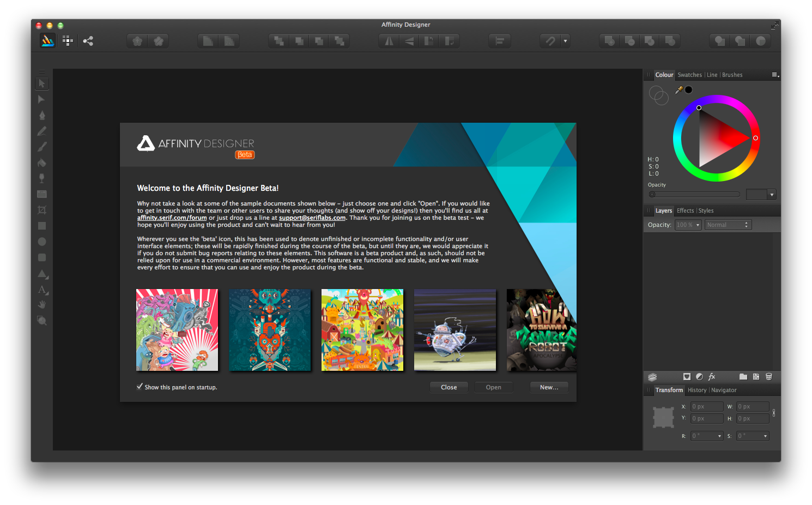Viewport: 812px width, 505px height.
Task: Click the Flip Horizontal toolbar icon
Action: pos(389,41)
